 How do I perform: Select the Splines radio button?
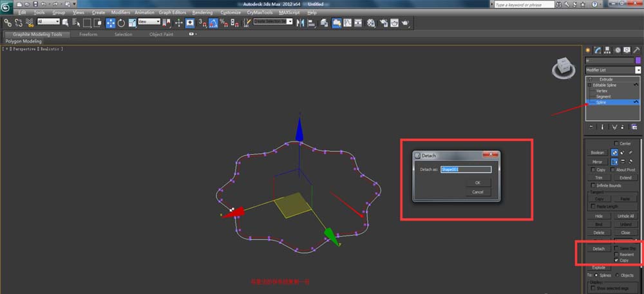tap(596, 275)
